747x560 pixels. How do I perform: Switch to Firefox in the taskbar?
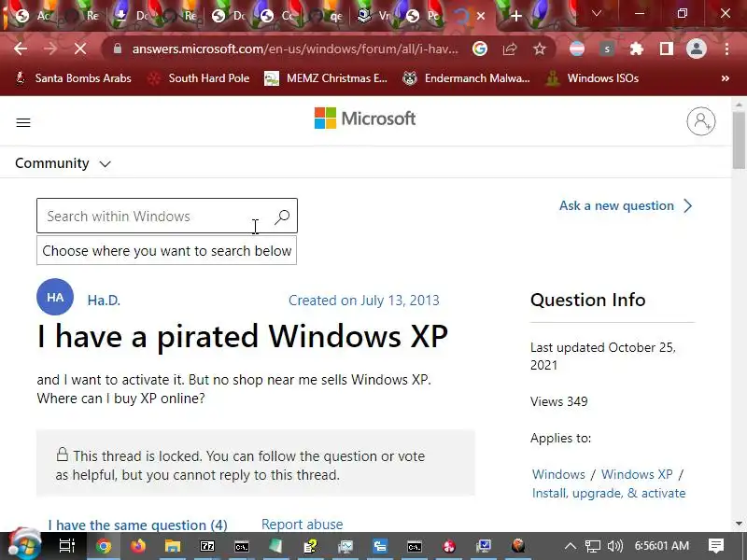click(138, 546)
